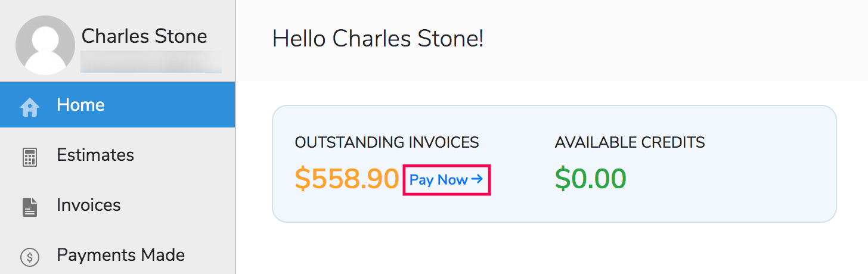Click the Pay Now link text
Viewport: 868px width, 274px height.
[x=438, y=180]
